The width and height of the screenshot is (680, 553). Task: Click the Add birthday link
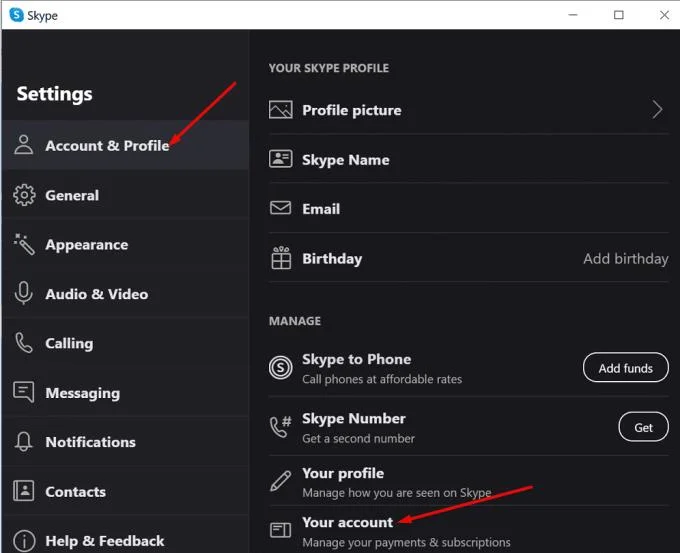pyautogui.click(x=625, y=259)
